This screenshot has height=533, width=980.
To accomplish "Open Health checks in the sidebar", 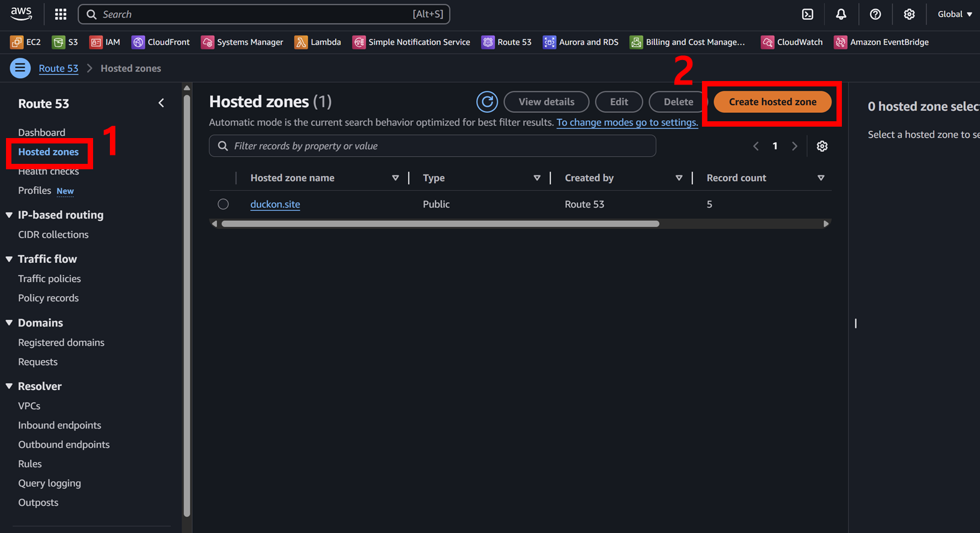I will tap(48, 172).
